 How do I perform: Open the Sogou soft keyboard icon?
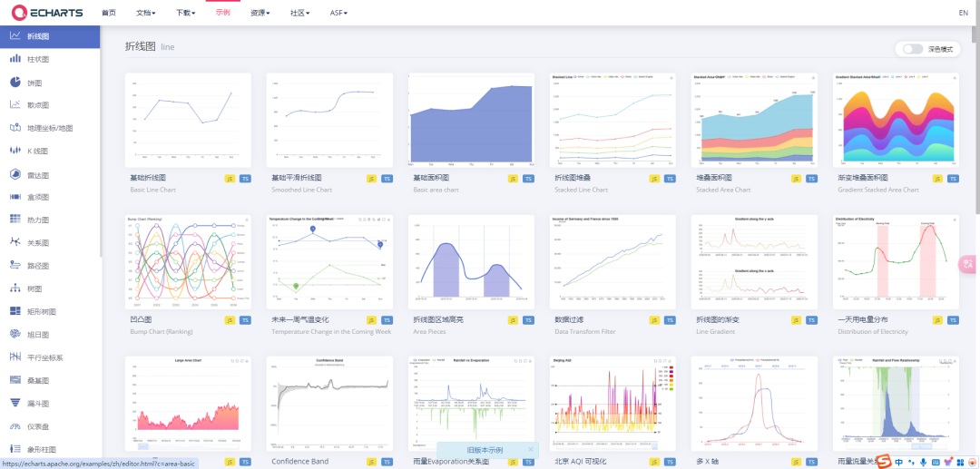935,462
